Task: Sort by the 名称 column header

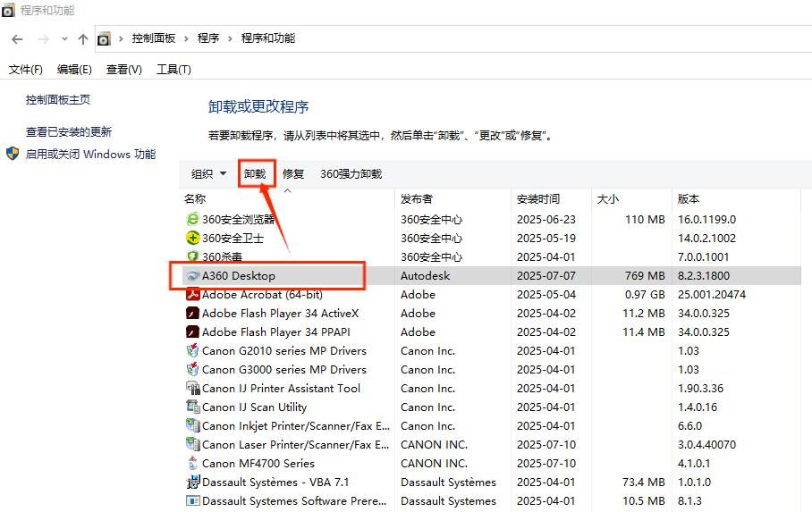Action: (195, 198)
